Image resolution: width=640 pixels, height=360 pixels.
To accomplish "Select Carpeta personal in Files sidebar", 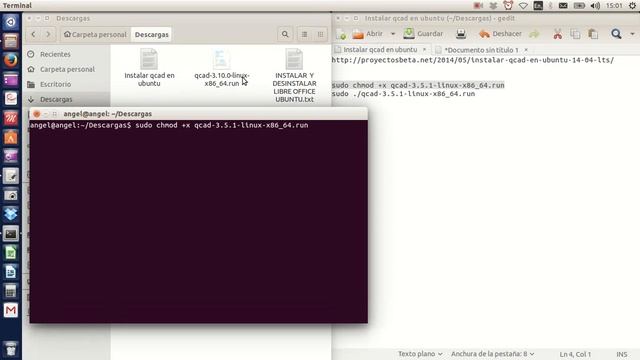I will [x=67, y=69].
